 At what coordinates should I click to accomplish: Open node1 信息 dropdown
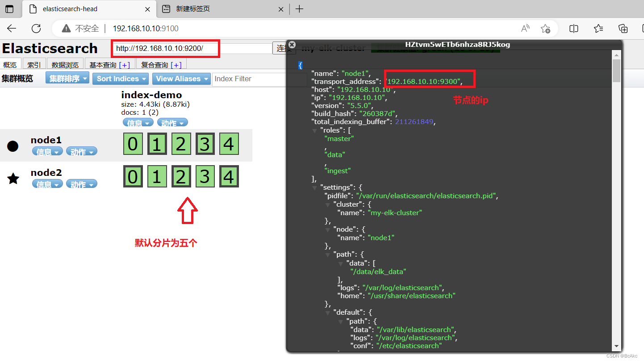point(47,152)
